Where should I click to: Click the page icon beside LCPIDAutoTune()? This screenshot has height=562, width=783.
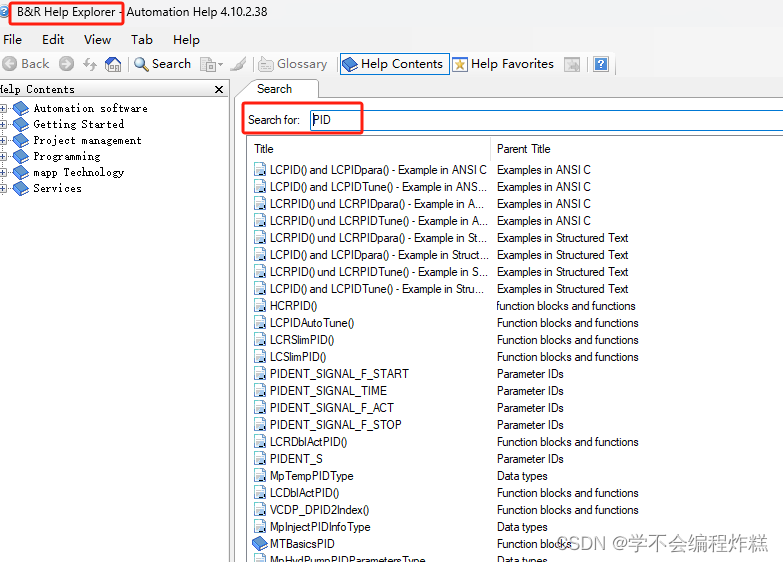(260, 322)
